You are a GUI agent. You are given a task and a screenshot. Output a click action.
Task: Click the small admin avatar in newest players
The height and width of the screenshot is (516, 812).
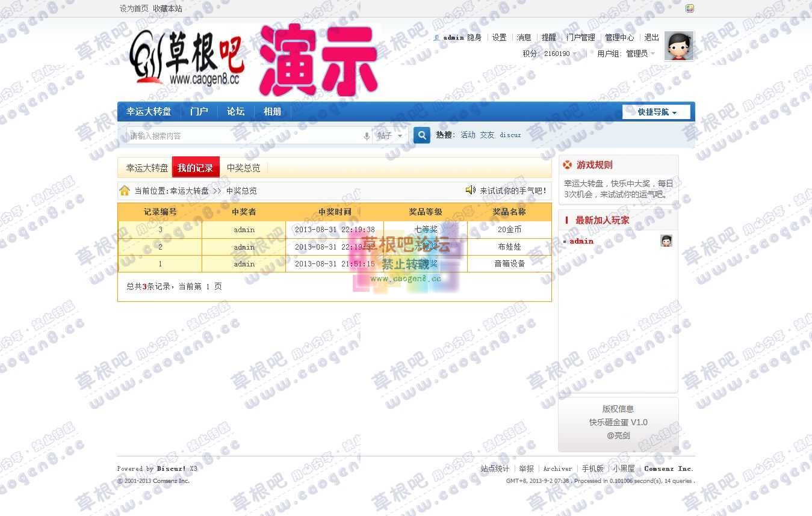tap(666, 241)
